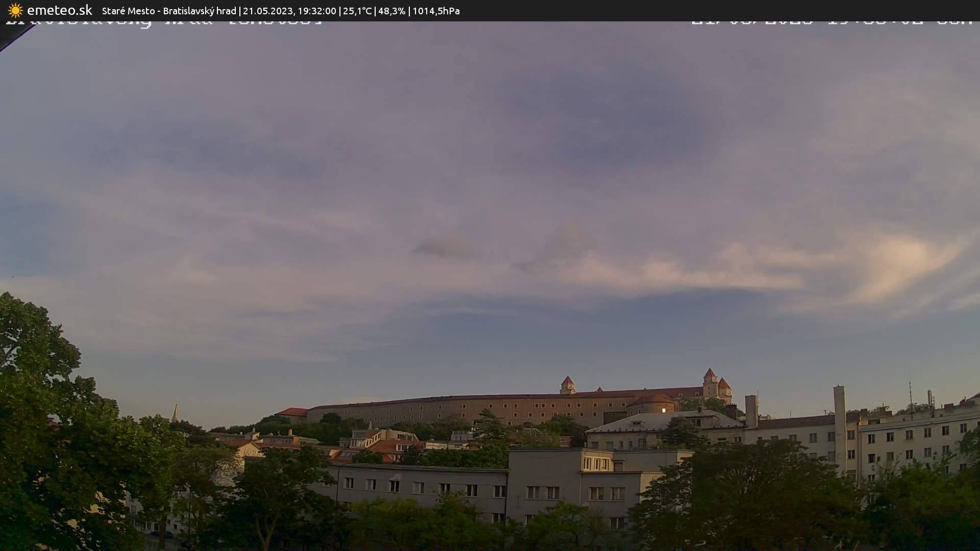This screenshot has width=980, height=551.
Task: Click the cropped timestamp overlay at top right
Action: [832, 22]
